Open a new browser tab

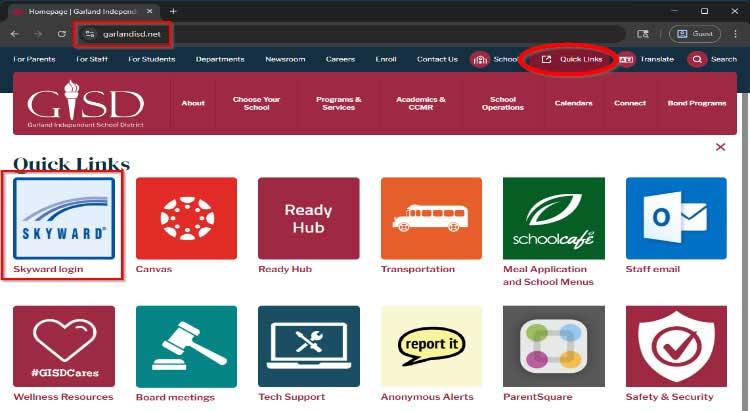point(173,11)
